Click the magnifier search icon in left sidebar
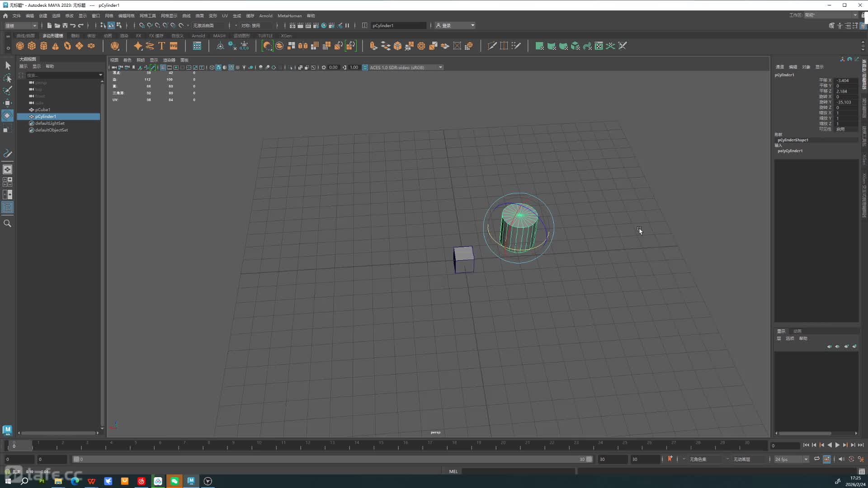Screen dimensions: 868x488 (x=7, y=223)
